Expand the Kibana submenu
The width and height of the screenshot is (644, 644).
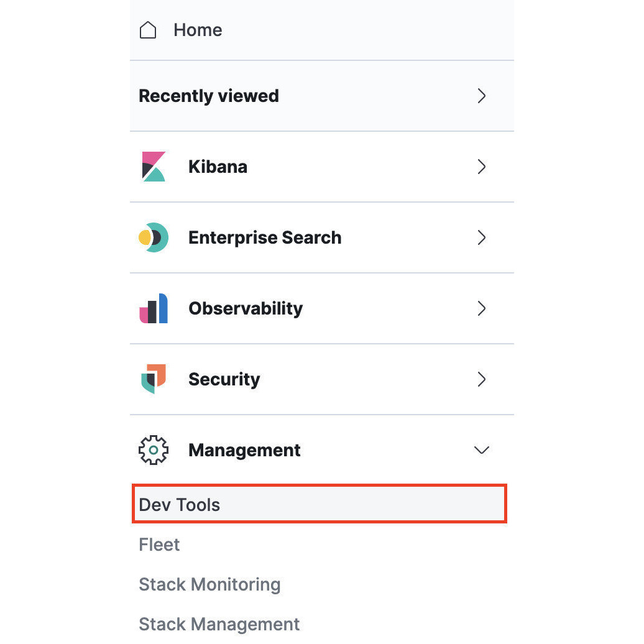point(482,167)
